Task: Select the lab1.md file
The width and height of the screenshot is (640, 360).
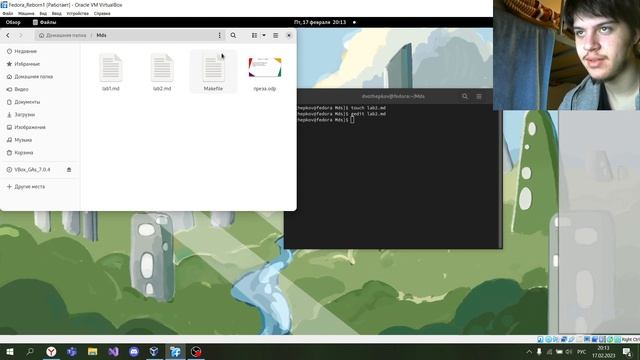Action: (111, 72)
